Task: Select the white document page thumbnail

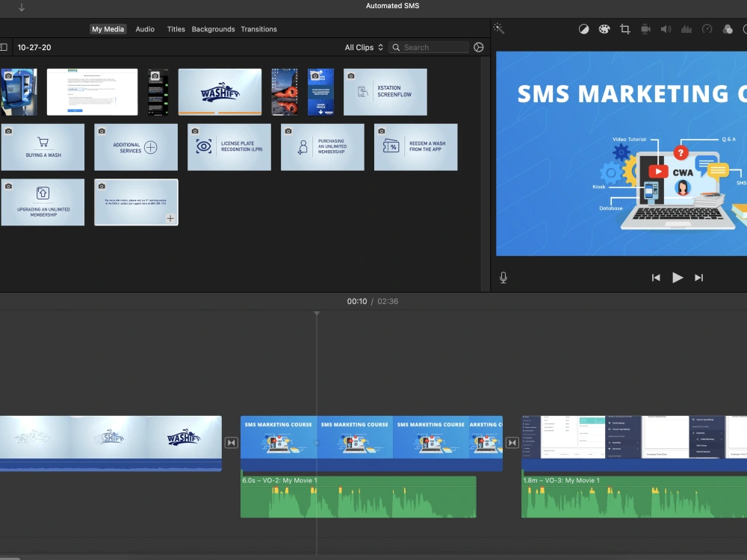Action: click(x=92, y=92)
